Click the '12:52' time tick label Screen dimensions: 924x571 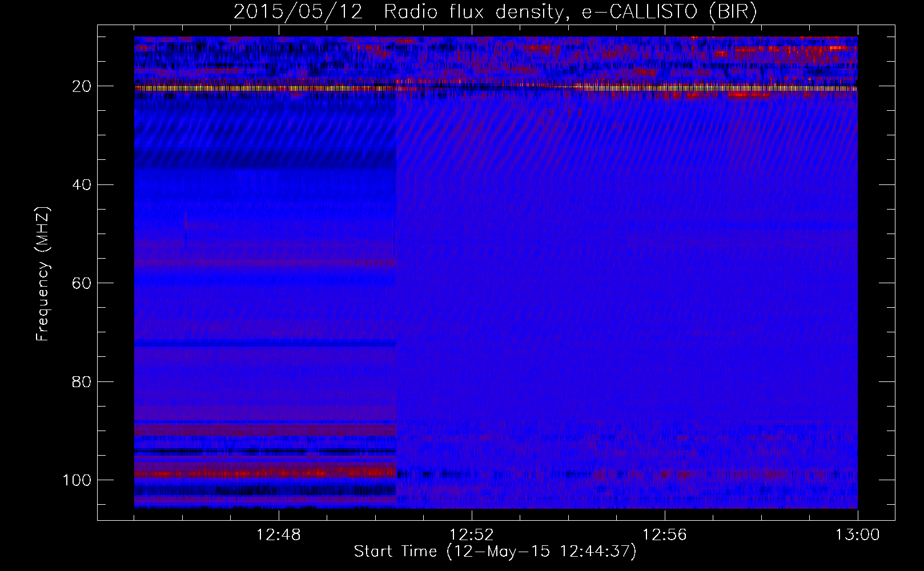click(472, 535)
